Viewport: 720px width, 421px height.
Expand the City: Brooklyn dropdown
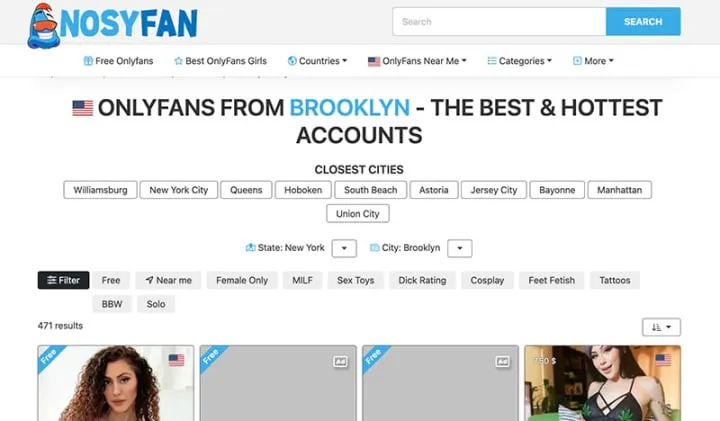(460, 248)
